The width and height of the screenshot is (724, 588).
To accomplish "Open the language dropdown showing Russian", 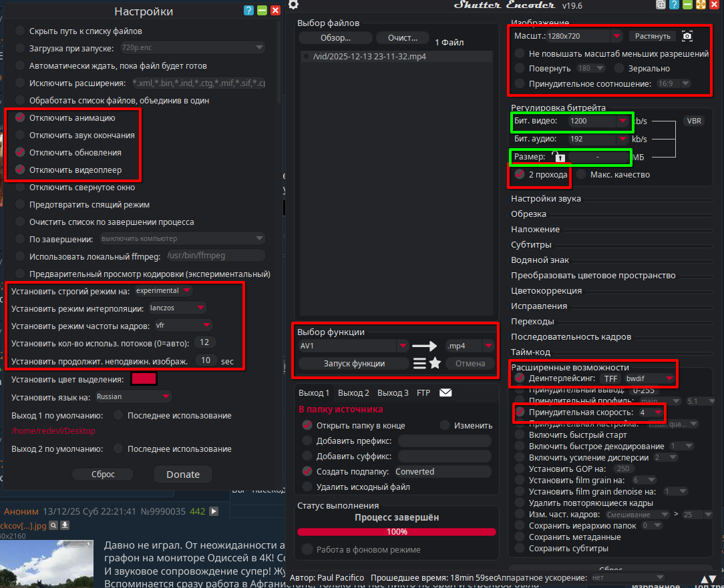I will pyautogui.click(x=133, y=396).
